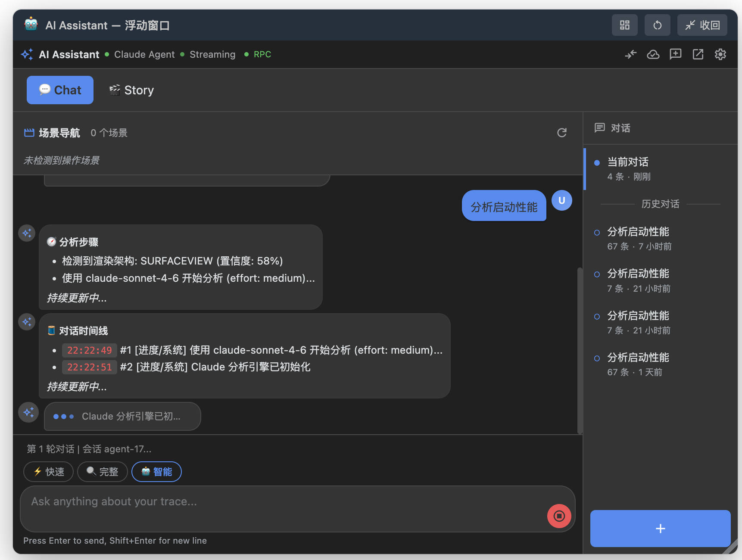Create a new conversation with the blue + button
Viewport: 742px width, 560px height.
pyautogui.click(x=660, y=529)
